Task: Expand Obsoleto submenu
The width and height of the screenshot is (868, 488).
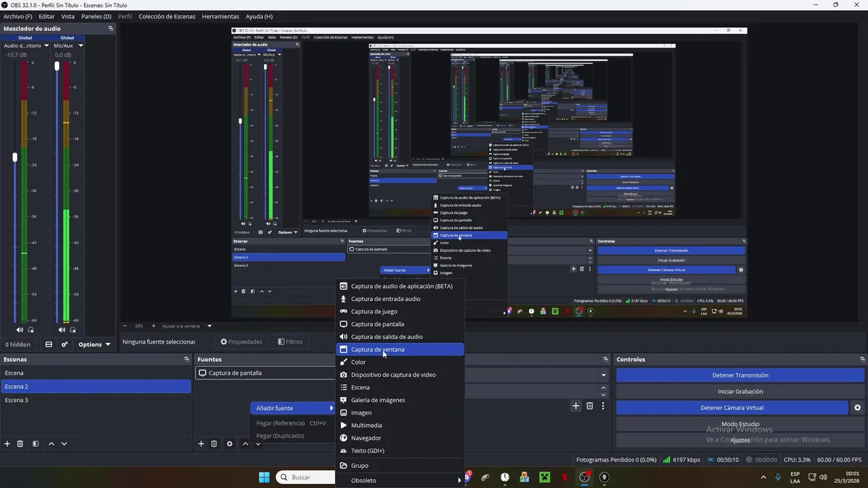Action: (x=400, y=481)
